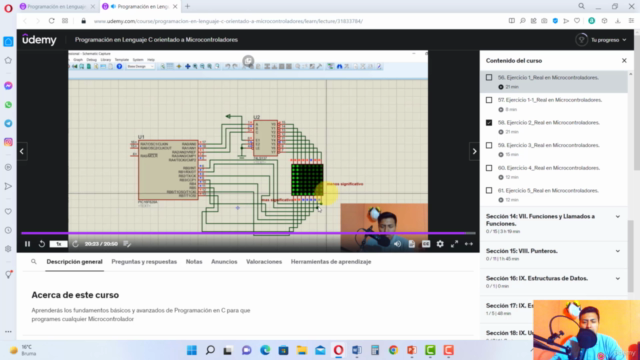Select the Descripción general tab
Viewport: 640px width, 360px height.
[x=74, y=262]
